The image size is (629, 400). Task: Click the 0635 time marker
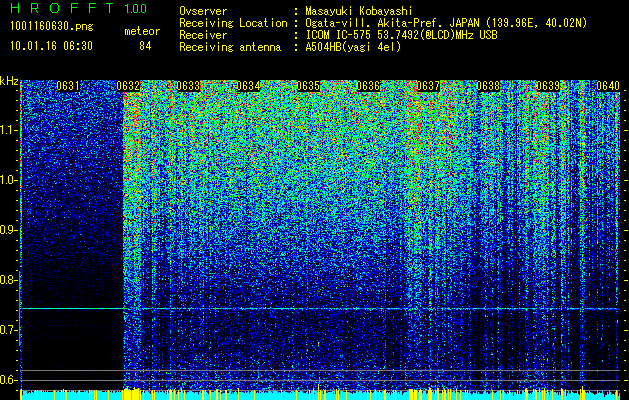click(308, 86)
